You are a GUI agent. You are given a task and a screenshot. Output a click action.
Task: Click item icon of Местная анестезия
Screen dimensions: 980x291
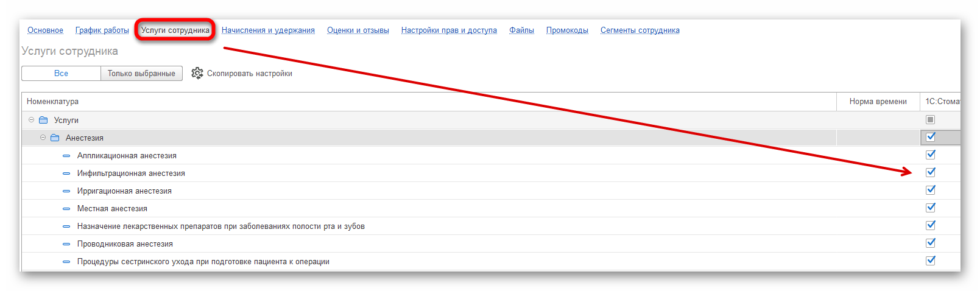66,209
